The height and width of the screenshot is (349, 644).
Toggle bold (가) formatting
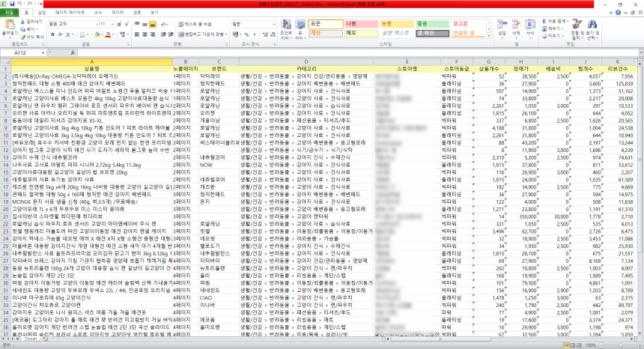(52, 34)
